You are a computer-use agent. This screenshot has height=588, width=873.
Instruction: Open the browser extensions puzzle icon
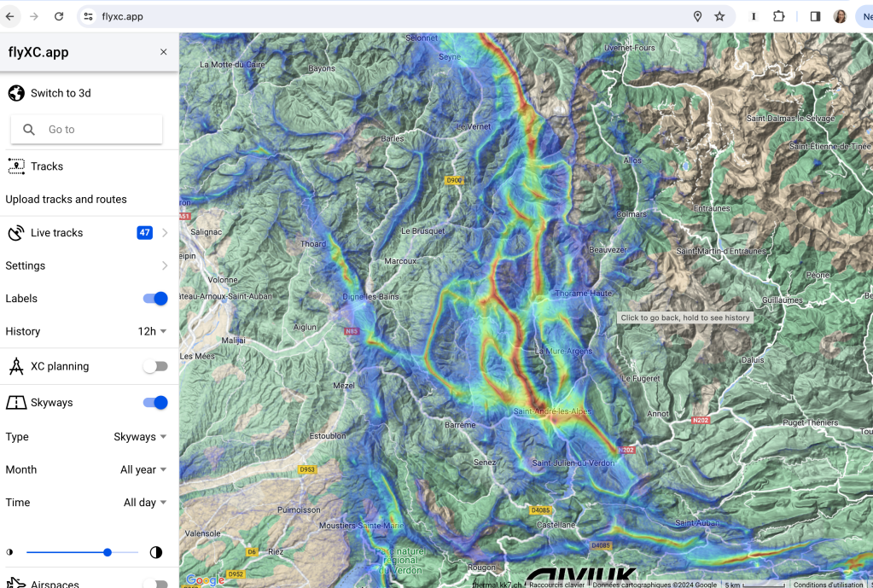[778, 16]
